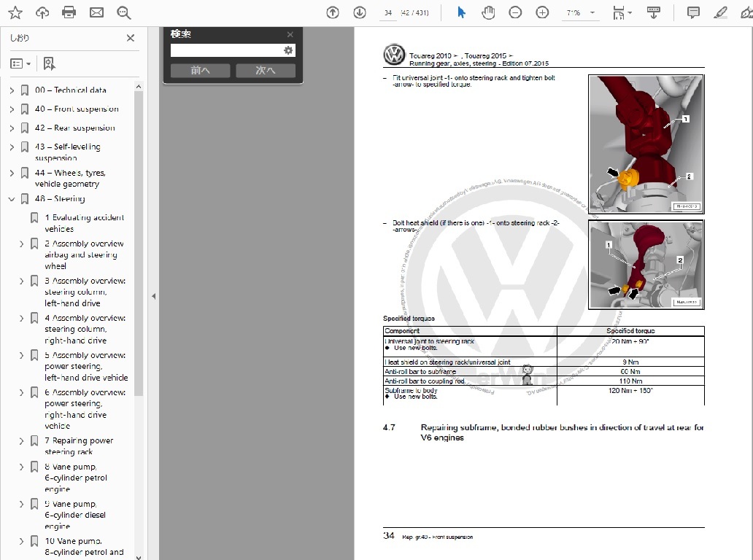Click the '110 Nm' torque value
753x560 pixels.
click(630, 381)
